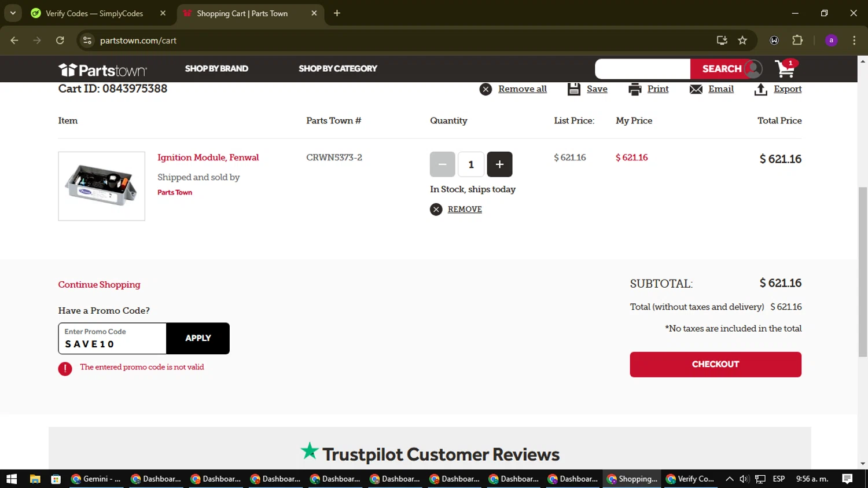Image resolution: width=868 pixels, height=488 pixels.
Task: Bookmark this page with the star icon
Action: (x=742, y=41)
